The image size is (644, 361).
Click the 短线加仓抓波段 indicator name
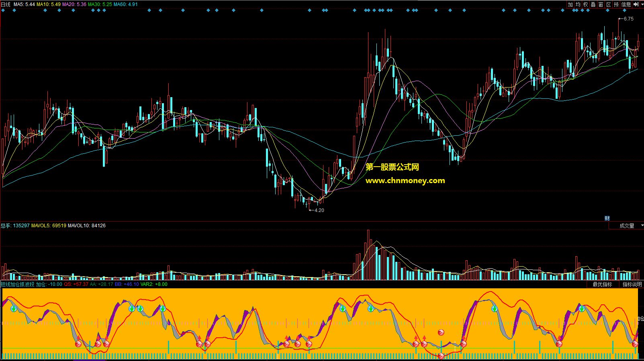(x=17, y=284)
